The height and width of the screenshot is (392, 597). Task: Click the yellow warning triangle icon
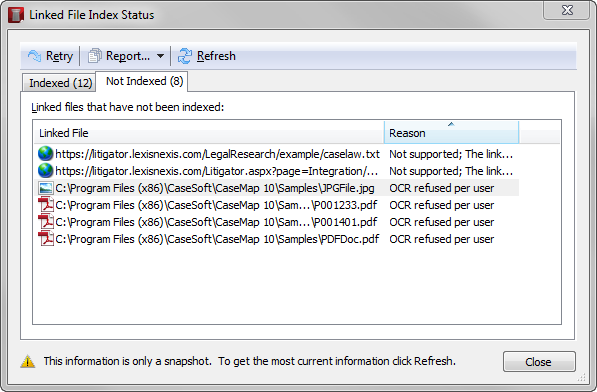(x=28, y=361)
